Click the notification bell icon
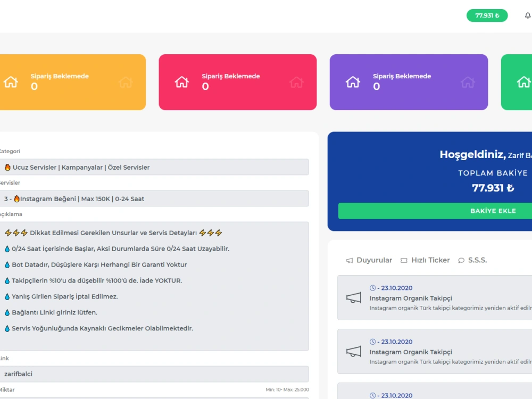This screenshot has width=532, height=399. click(x=528, y=15)
